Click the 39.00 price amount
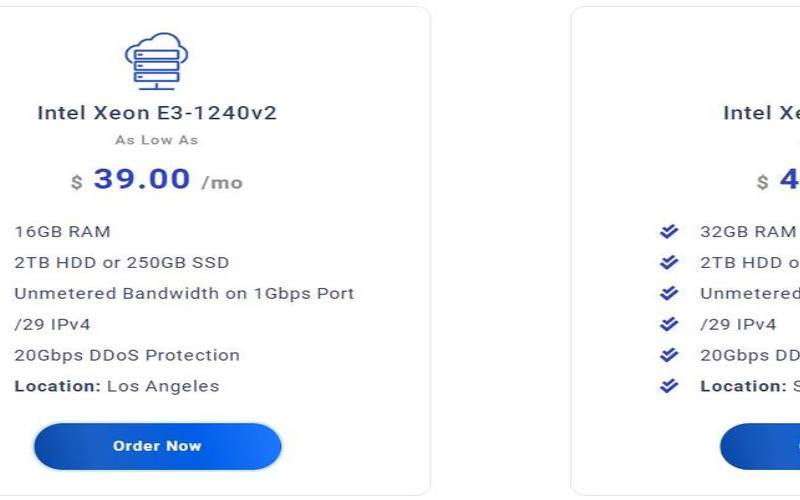 tap(142, 179)
